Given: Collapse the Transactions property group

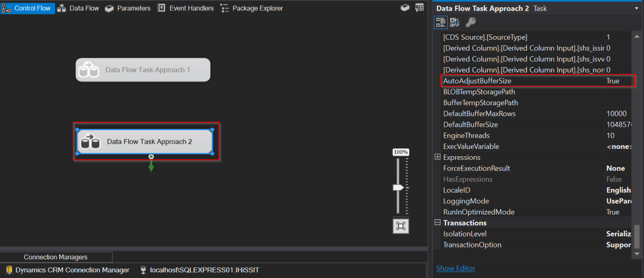Looking at the screenshot, I should point(437,222).
